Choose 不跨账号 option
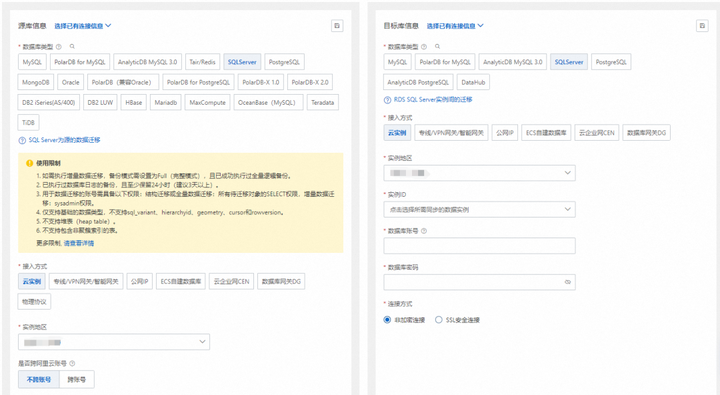The image size is (720, 395). click(39, 379)
